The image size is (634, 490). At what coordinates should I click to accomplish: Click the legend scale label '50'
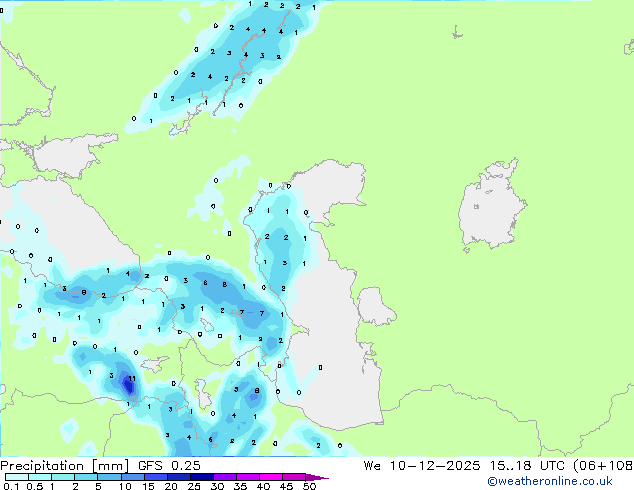[x=309, y=486]
